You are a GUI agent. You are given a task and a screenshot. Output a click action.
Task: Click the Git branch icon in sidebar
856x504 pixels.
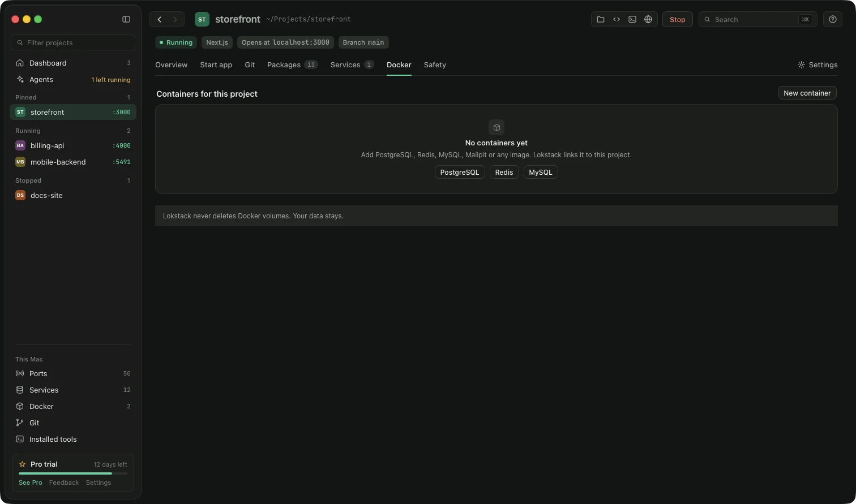[20, 423]
